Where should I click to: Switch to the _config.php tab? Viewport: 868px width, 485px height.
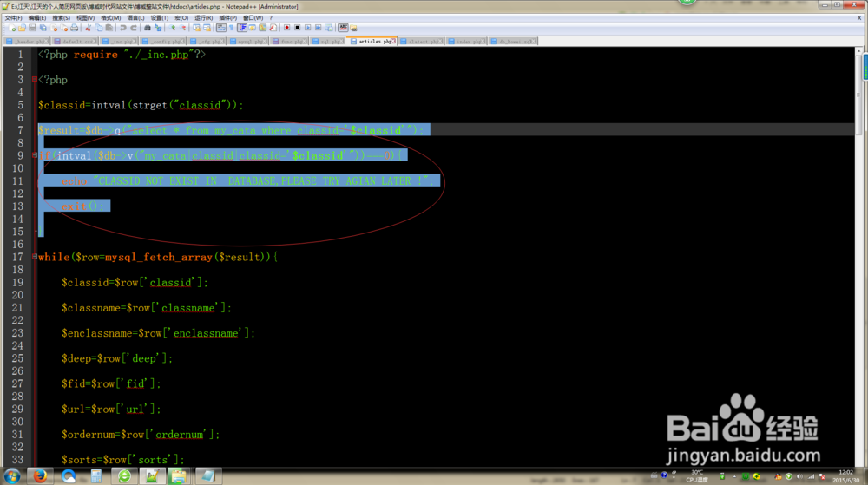[x=163, y=42]
